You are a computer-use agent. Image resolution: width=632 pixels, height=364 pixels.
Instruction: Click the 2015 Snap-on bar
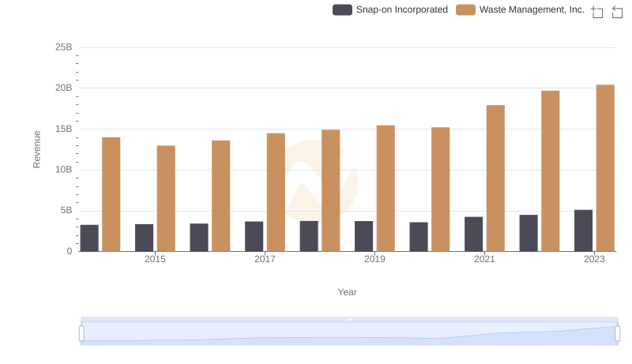pyautogui.click(x=145, y=238)
